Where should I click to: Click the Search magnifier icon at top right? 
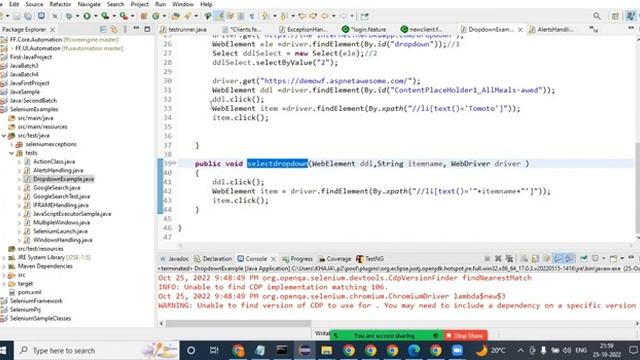point(597,16)
